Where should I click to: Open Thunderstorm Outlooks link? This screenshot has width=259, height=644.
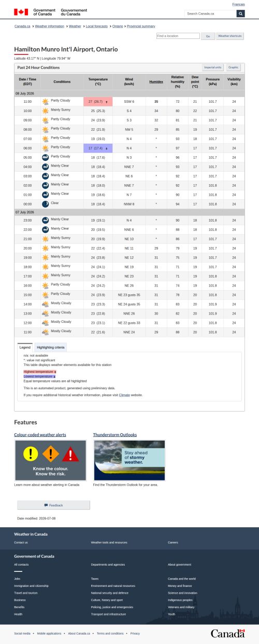pos(115,434)
